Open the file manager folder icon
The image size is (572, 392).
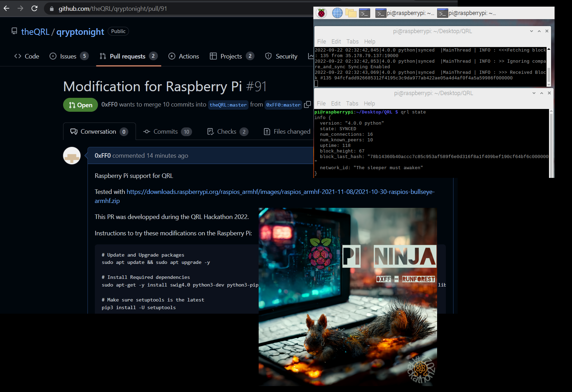(351, 13)
